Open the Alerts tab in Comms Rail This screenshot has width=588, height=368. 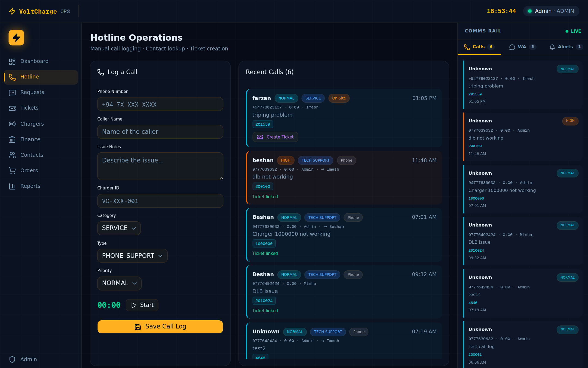pyautogui.click(x=565, y=47)
